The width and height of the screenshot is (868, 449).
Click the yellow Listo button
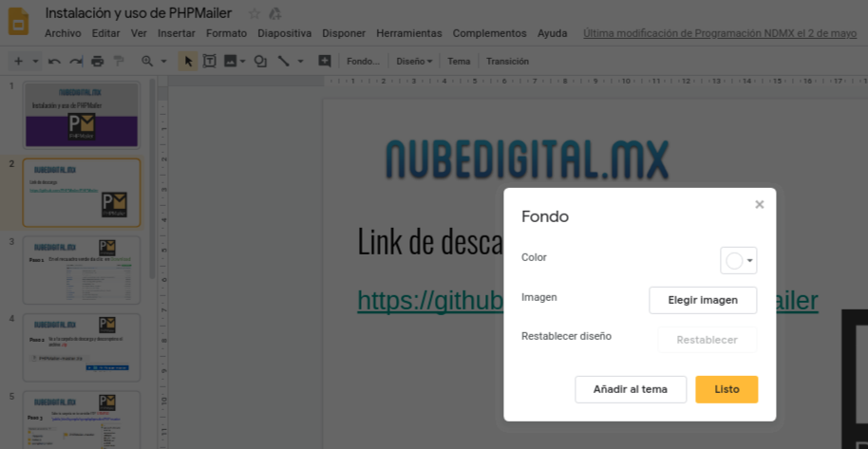click(x=726, y=389)
